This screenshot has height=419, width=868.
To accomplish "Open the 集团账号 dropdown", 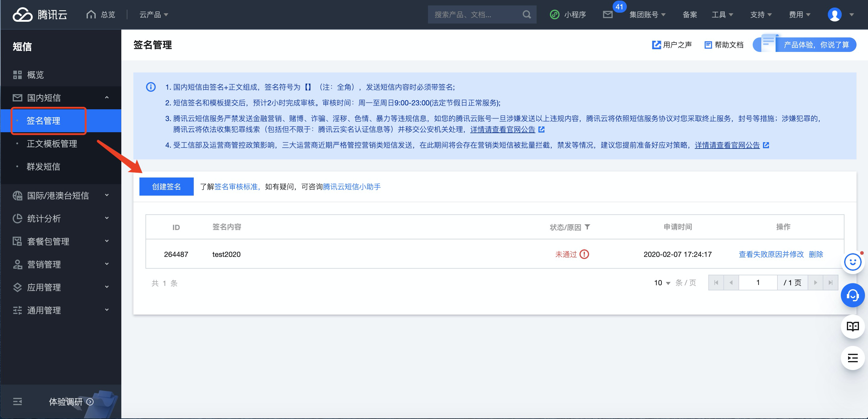I will 647,14.
